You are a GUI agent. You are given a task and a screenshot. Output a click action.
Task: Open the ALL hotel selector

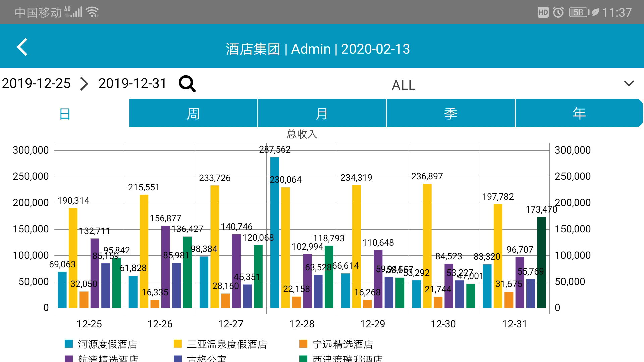pyautogui.click(x=404, y=85)
